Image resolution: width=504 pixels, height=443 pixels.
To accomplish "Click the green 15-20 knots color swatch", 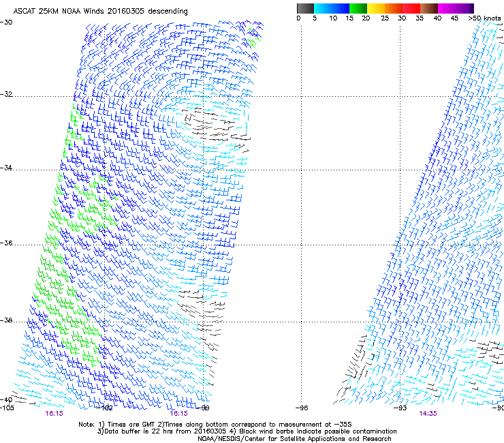I will [358, 8].
